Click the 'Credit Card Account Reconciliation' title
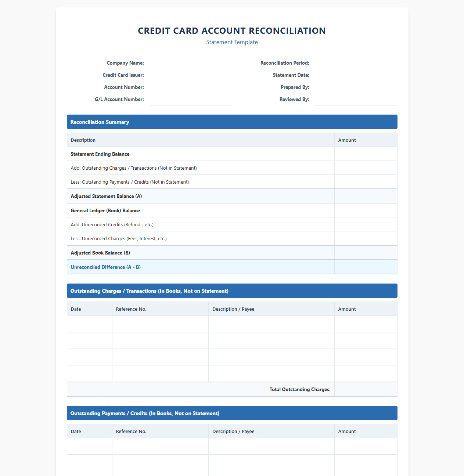 [232, 31]
